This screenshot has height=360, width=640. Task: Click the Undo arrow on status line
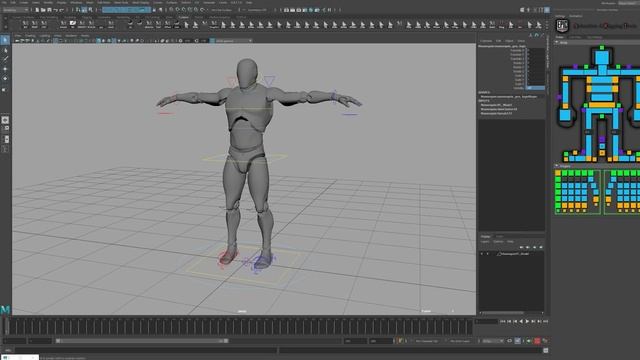55,10
